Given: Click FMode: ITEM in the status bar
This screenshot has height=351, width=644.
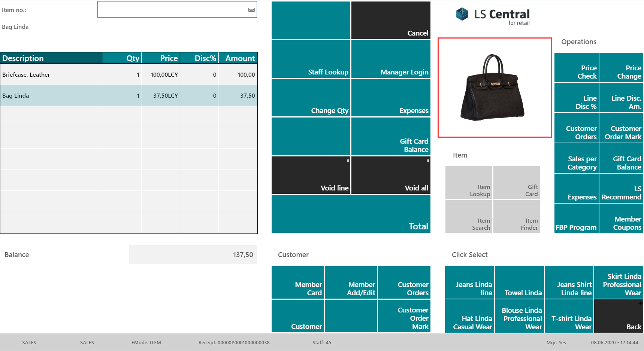Looking at the screenshot, I should [x=146, y=342].
